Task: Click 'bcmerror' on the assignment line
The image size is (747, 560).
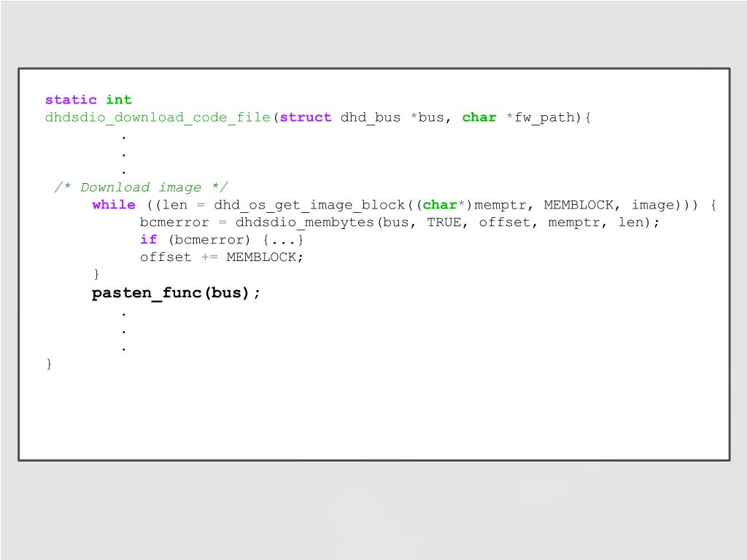Action: 174,222
